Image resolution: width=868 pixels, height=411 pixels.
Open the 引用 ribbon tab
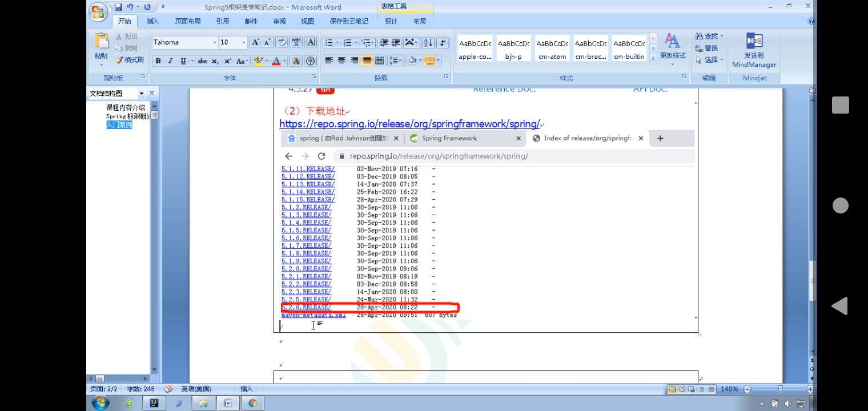(223, 21)
